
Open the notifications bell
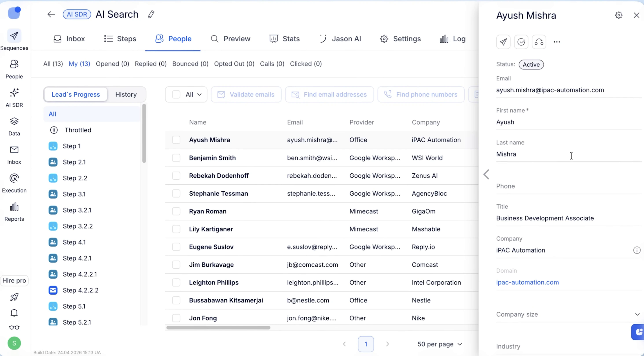(14, 312)
